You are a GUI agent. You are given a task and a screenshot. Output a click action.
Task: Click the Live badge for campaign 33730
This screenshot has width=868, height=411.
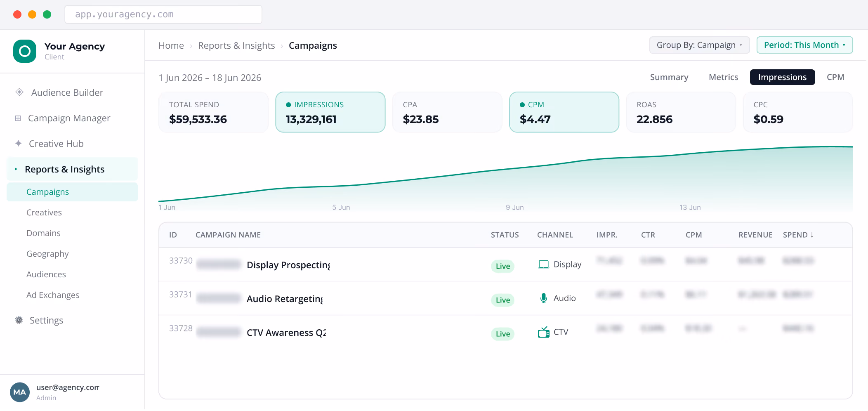(503, 266)
